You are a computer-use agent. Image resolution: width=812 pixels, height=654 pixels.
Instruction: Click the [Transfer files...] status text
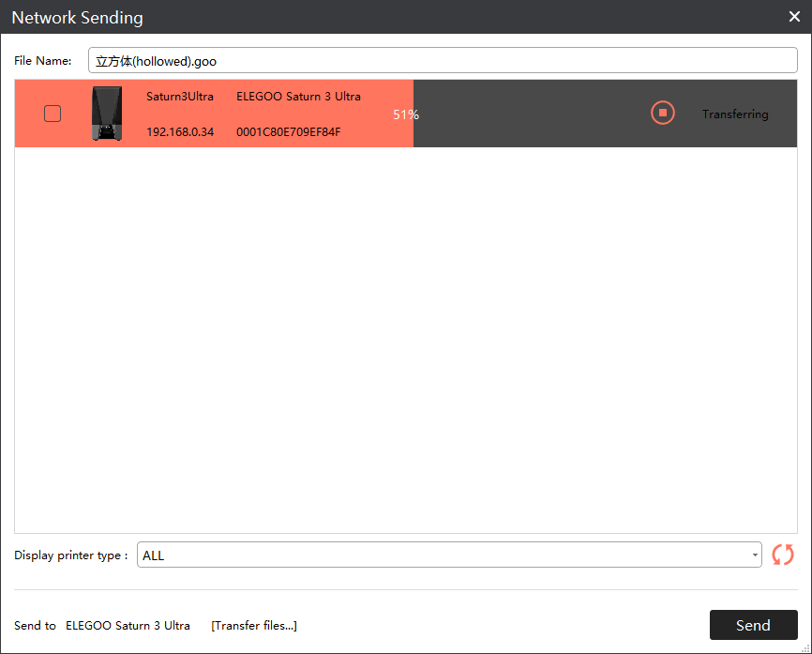tap(254, 626)
